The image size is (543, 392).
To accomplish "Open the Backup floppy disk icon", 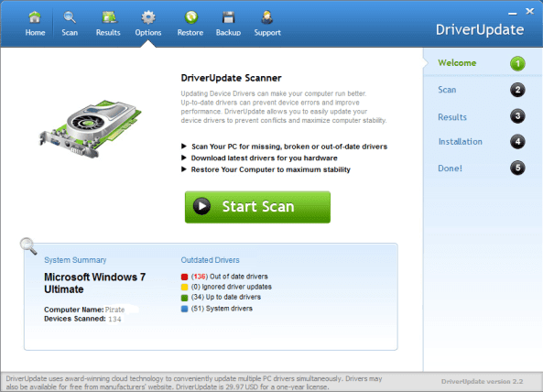I will coord(229,17).
